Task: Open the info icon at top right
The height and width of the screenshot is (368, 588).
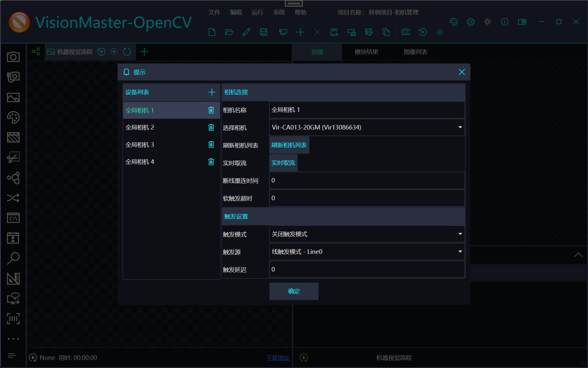Action: pyautogui.click(x=505, y=22)
